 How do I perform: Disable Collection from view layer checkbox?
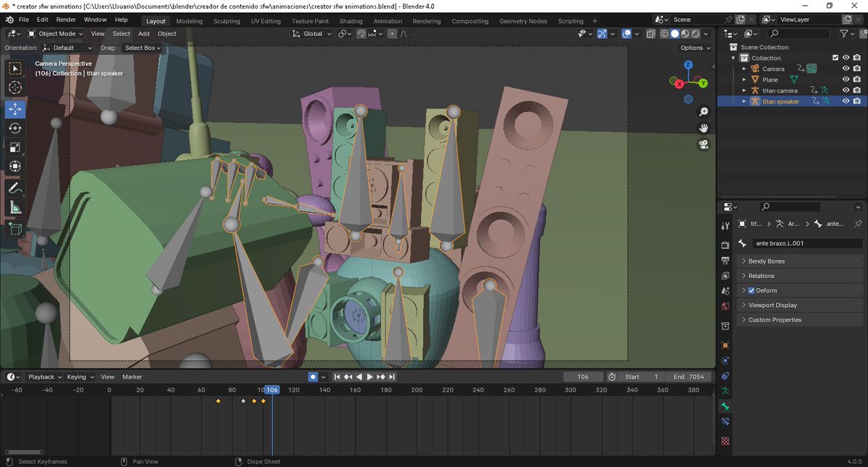[835, 58]
